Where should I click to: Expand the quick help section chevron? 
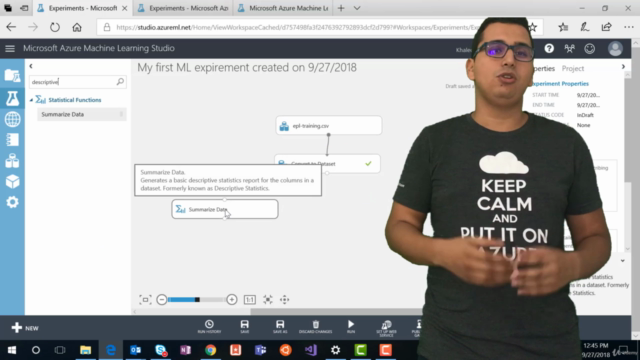[x=622, y=261]
